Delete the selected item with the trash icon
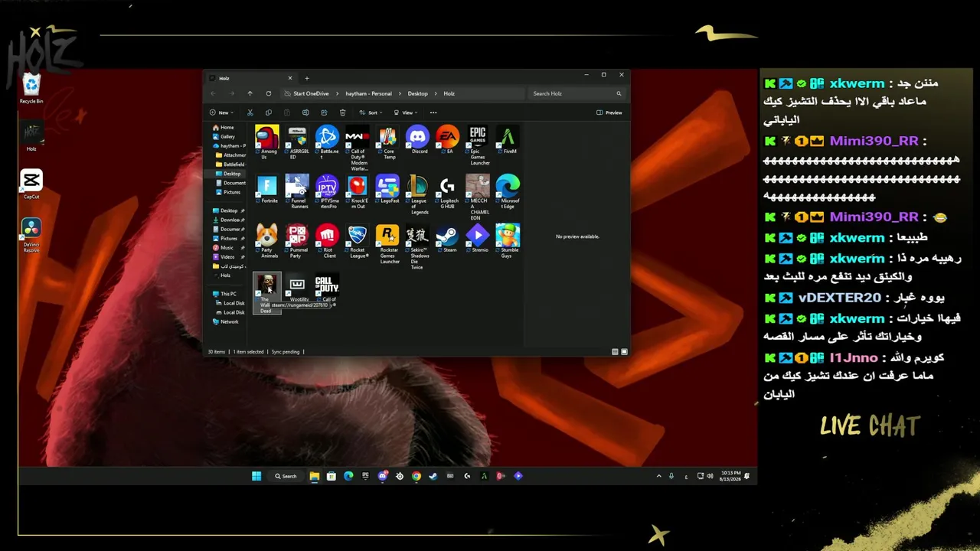Viewport: 980px width, 551px height. pos(342,112)
